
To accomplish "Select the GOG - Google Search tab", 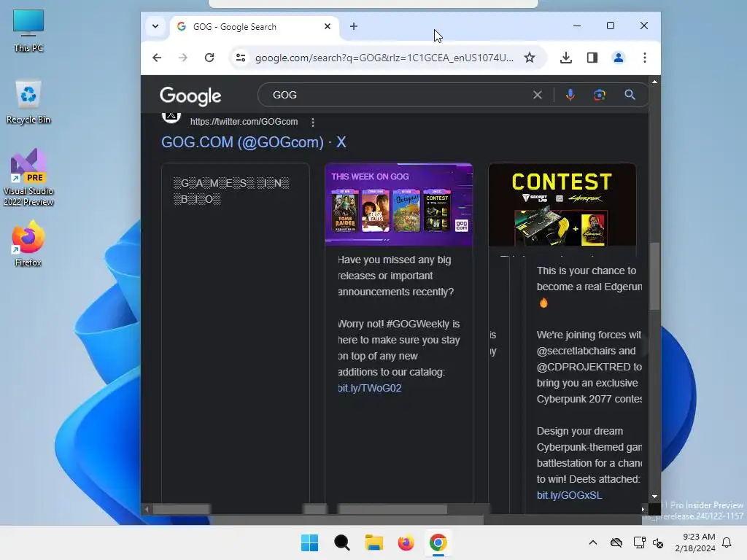I will point(253,27).
